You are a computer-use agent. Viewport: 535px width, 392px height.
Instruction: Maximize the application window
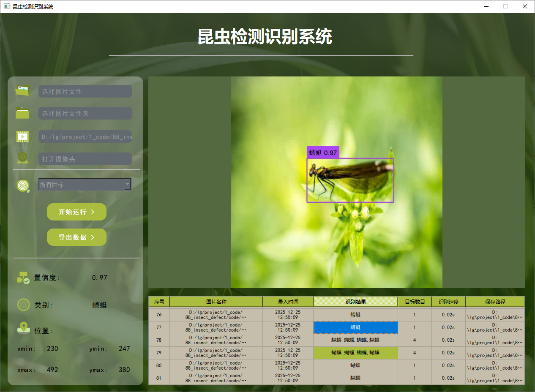click(505, 6)
